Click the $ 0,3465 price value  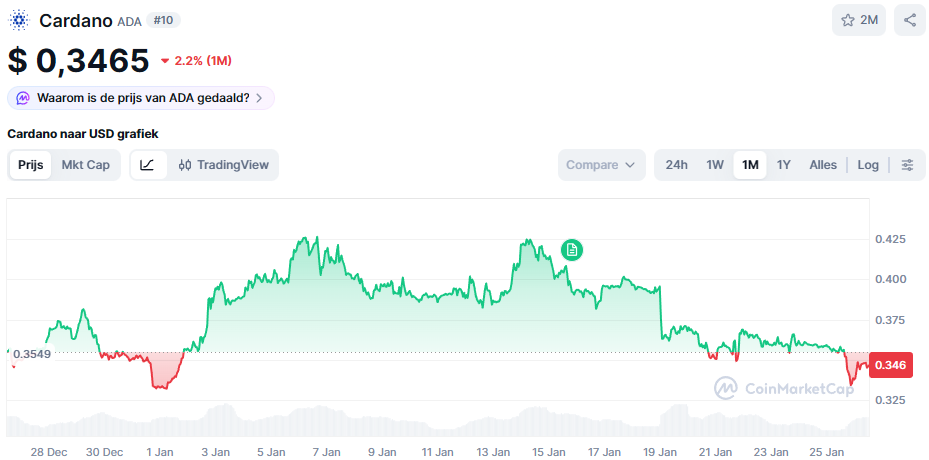pyautogui.click(x=78, y=60)
